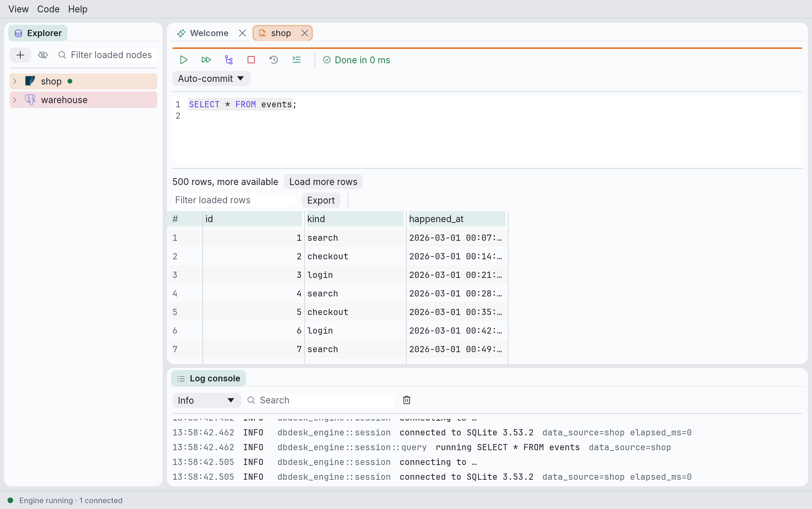
Task: Add new data source with plus
Action: click(20, 55)
